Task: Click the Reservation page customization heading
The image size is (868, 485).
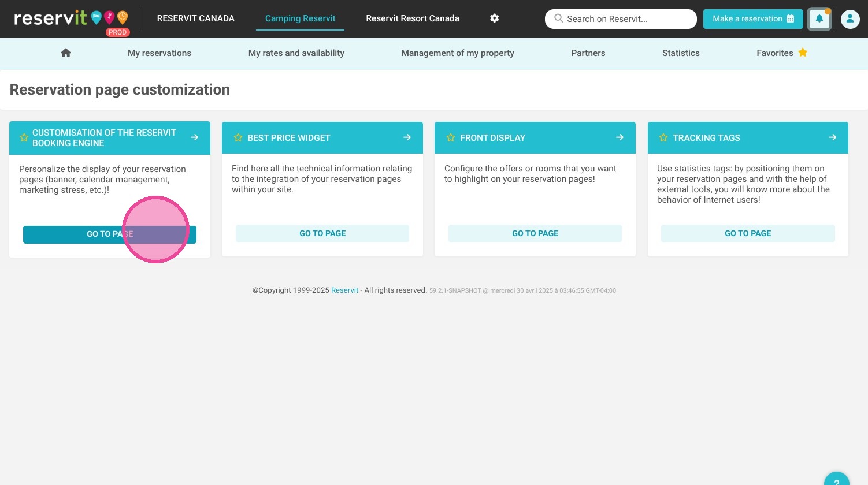Action: [120, 89]
